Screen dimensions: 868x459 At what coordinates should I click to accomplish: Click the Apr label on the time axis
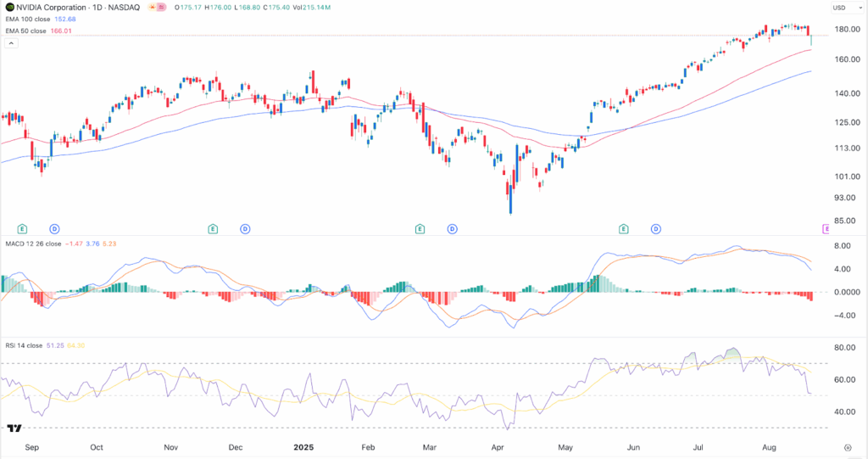click(x=498, y=447)
